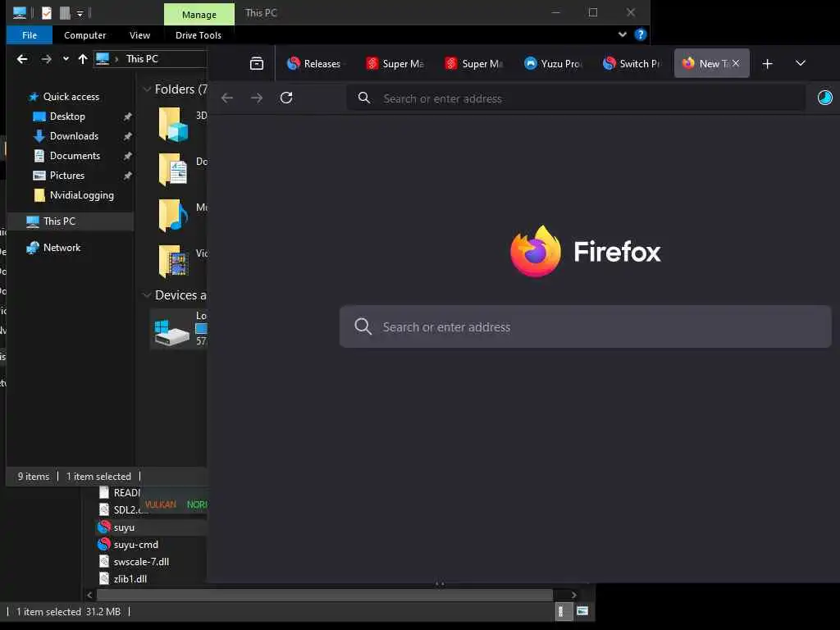This screenshot has width=840, height=630.
Task: Switch to first Super Ma tab
Action: pyautogui.click(x=395, y=64)
